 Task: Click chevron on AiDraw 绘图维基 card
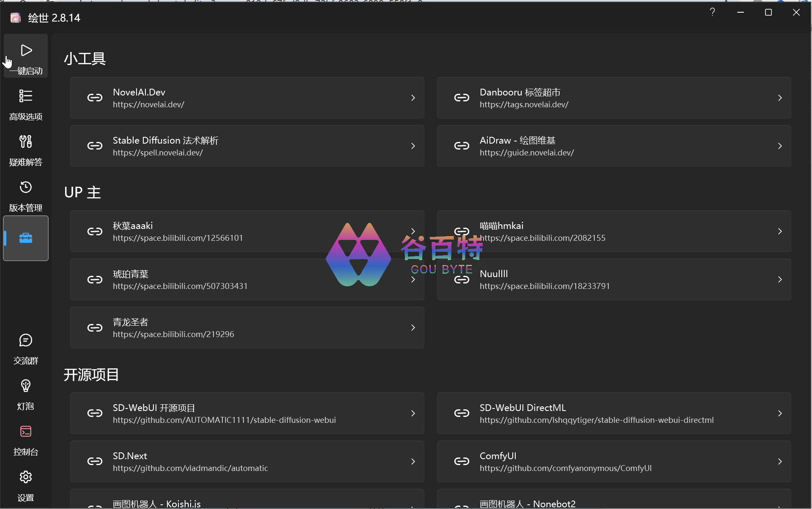tap(780, 146)
